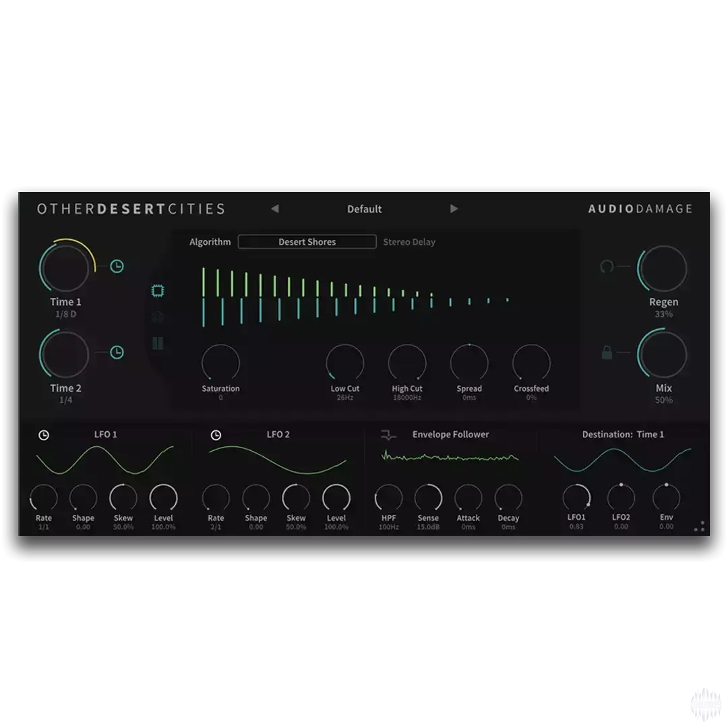This screenshot has height=728, width=728.
Task: Click the Time 2 knob
Action: tap(65, 354)
